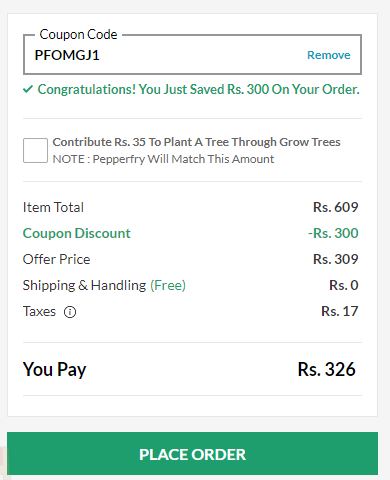Click the Rs. 17 taxes amount
390x480 pixels.
(340, 311)
